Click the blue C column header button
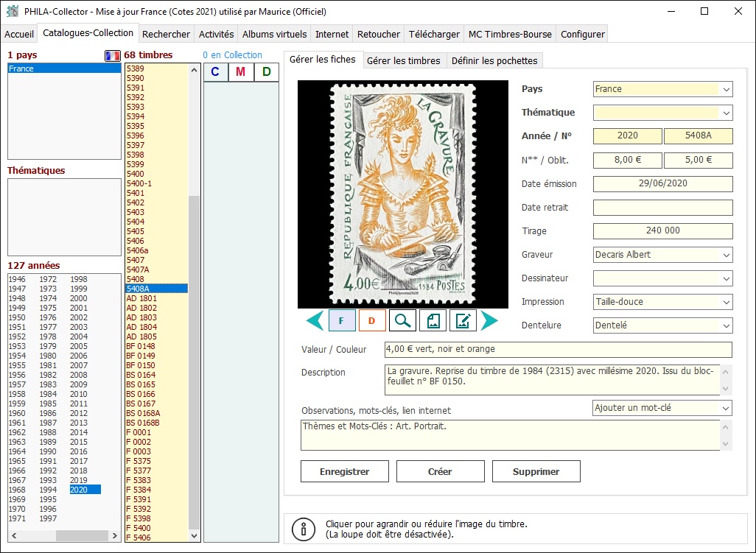 pyautogui.click(x=215, y=72)
